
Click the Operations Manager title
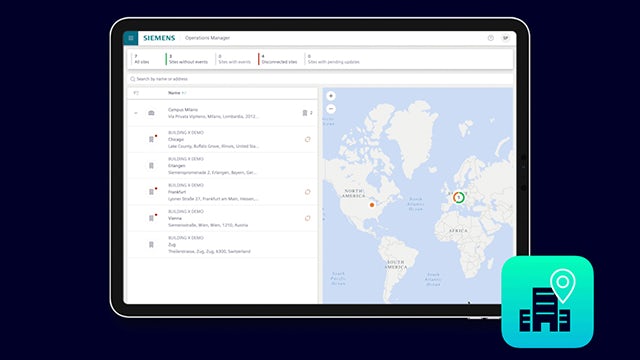[207, 38]
